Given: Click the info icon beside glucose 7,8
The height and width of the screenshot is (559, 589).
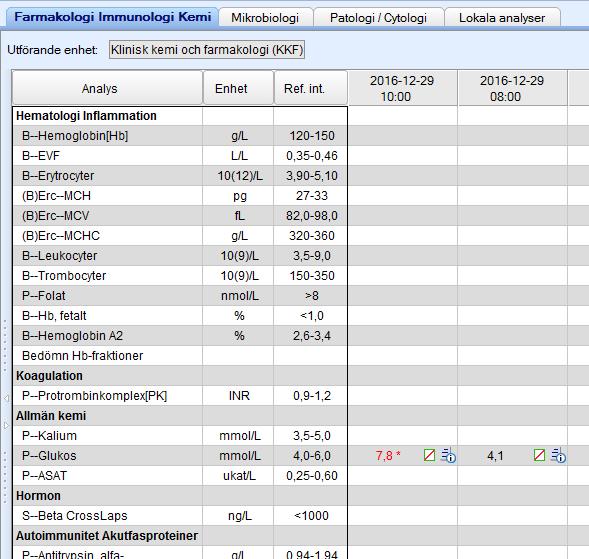Looking at the screenshot, I should tap(449, 456).
